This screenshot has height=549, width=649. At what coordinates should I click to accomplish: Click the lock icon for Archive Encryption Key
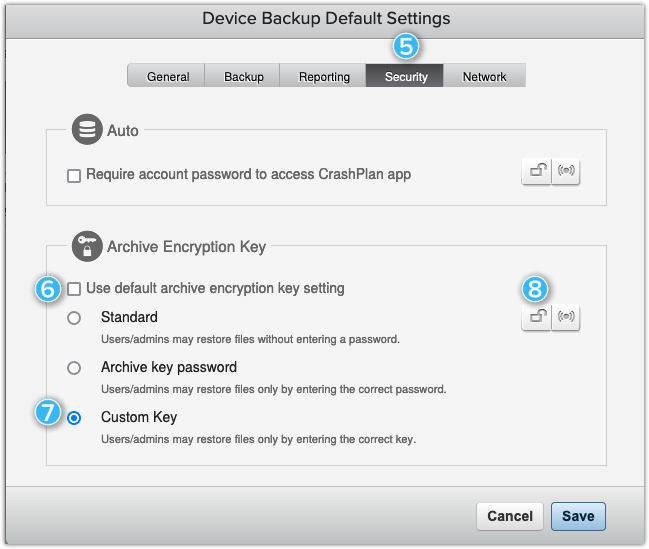(x=536, y=317)
